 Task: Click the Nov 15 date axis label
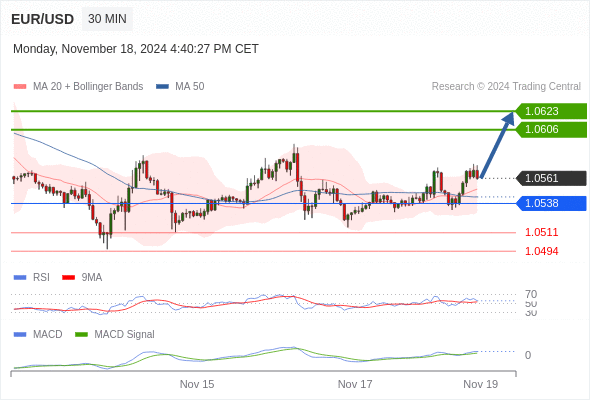tap(197, 384)
